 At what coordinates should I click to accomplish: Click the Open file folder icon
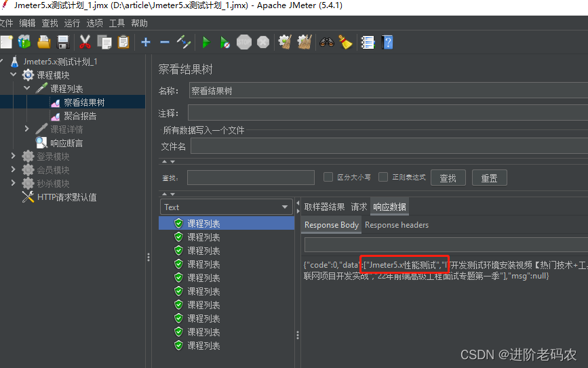coord(44,42)
